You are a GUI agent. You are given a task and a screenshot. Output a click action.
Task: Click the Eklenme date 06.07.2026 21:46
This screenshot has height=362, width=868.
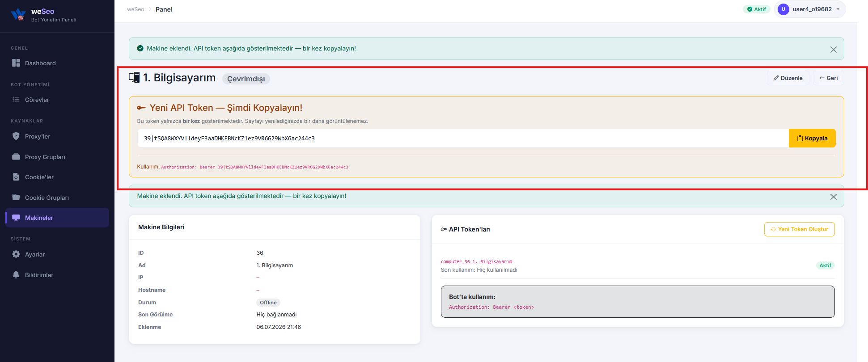[x=279, y=327]
